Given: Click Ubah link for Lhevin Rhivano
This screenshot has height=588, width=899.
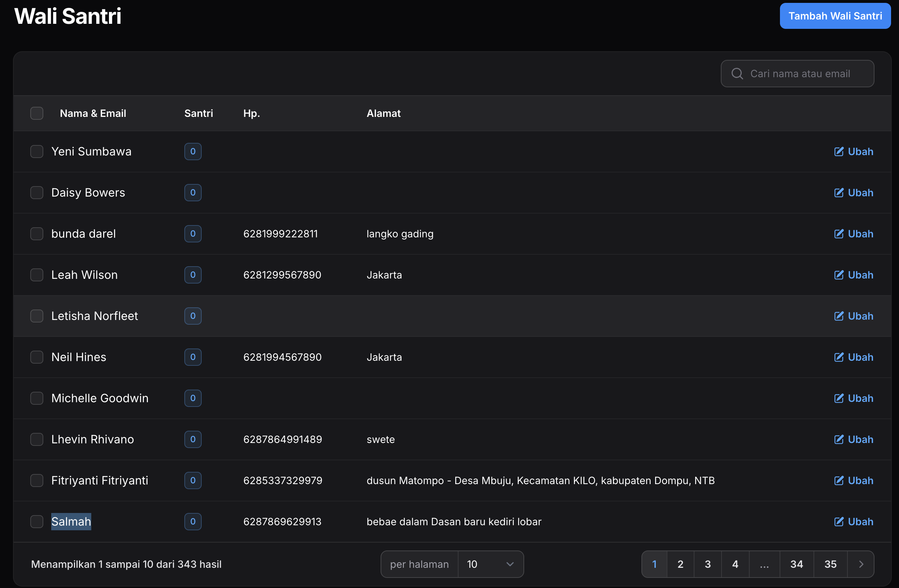Looking at the screenshot, I should click(x=854, y=439).
